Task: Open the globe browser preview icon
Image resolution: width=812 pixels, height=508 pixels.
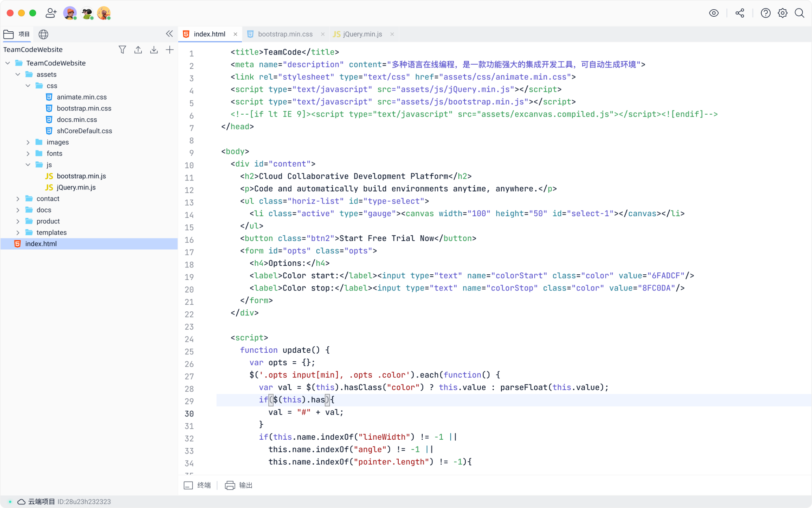Action: point(43,34)
